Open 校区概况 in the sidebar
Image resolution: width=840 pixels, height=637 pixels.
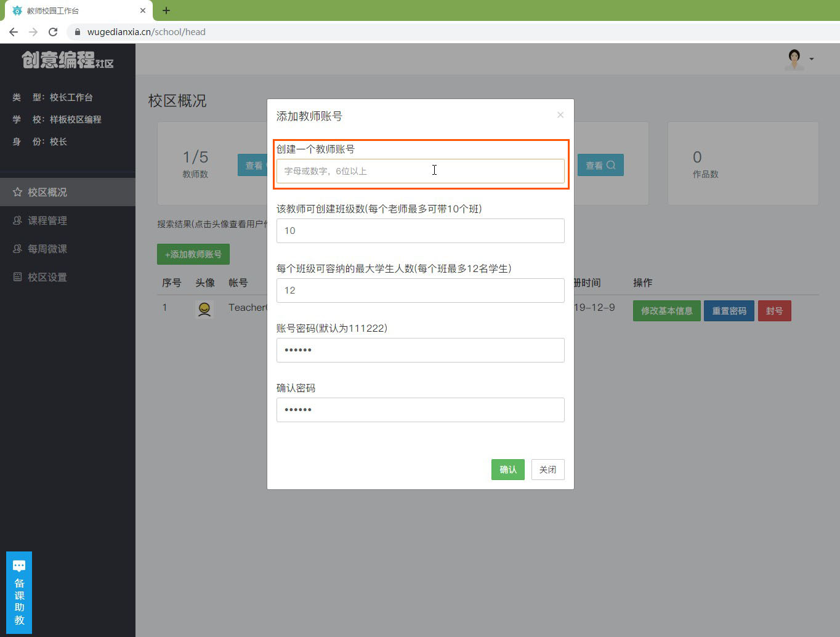(68, 192)
